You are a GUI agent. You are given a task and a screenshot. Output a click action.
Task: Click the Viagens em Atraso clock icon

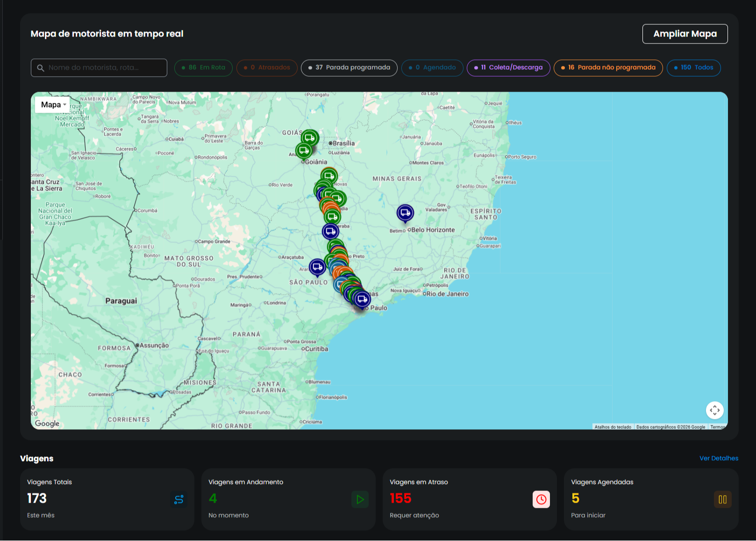tap(541, 499)
